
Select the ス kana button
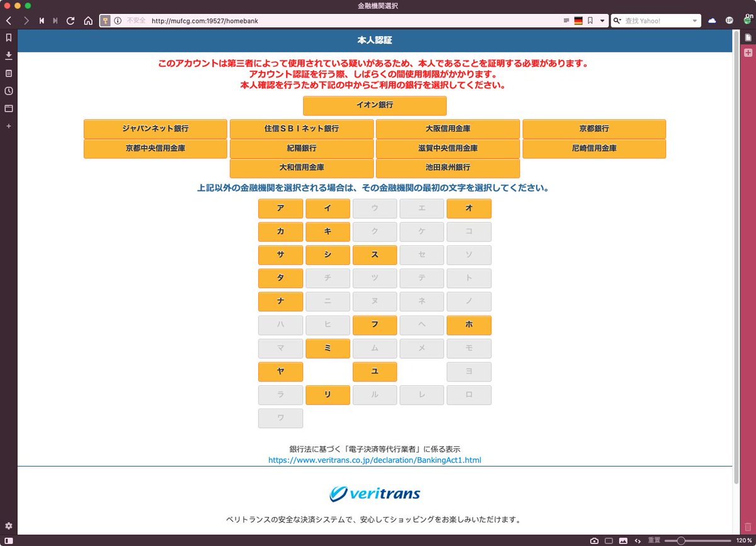(375, 255)
